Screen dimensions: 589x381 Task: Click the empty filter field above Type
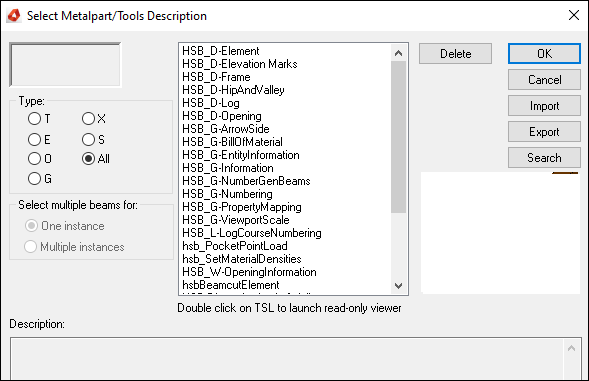pos(65,65)
